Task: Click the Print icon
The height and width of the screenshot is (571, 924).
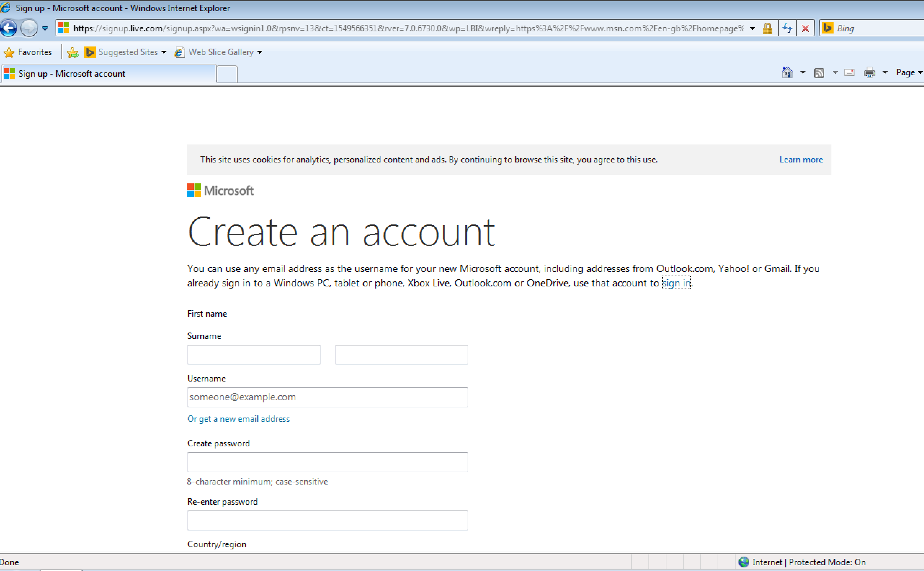Action: coord(869,72)
